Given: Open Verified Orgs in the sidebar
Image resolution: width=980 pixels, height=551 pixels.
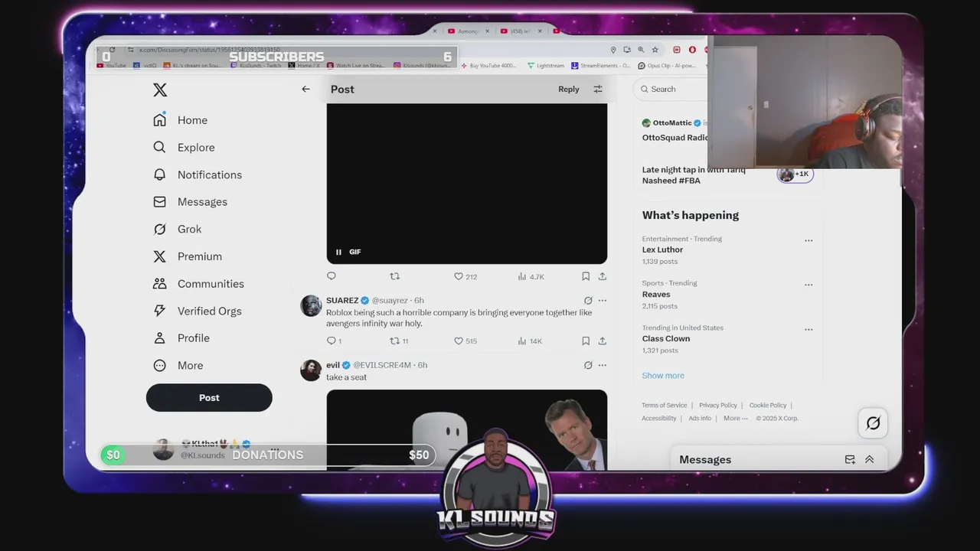Looking at the screenshot, I should (197, 311).
